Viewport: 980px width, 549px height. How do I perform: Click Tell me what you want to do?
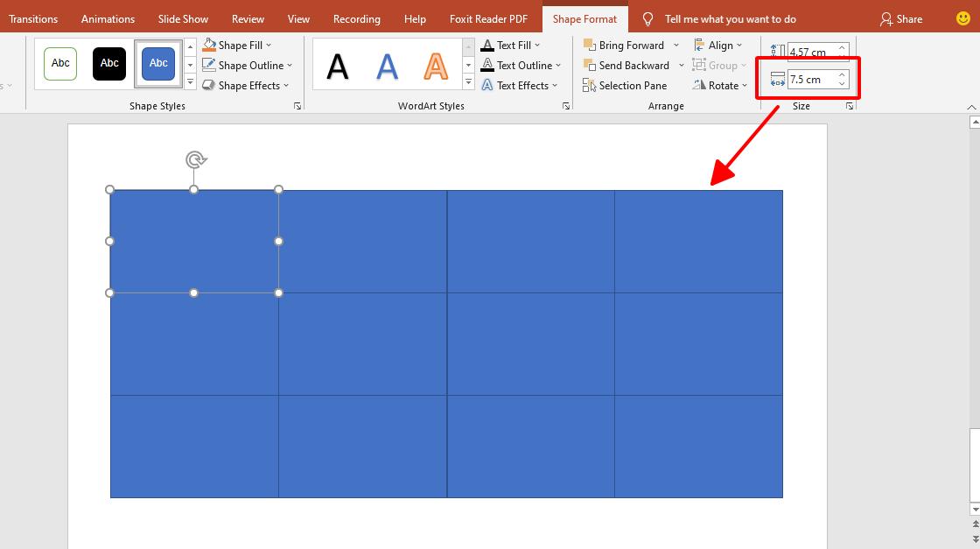click(730, 18)
